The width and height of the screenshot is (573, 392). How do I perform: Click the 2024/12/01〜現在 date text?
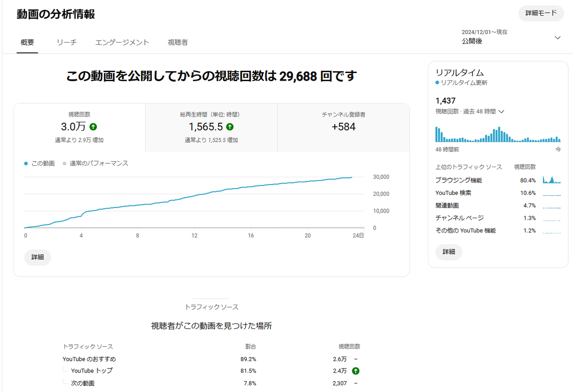point(485,32)
